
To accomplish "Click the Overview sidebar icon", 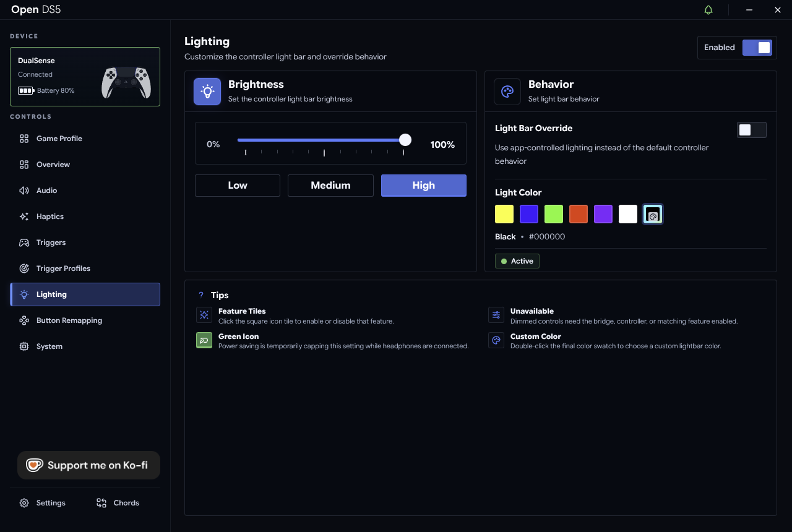I will [24, 165].
